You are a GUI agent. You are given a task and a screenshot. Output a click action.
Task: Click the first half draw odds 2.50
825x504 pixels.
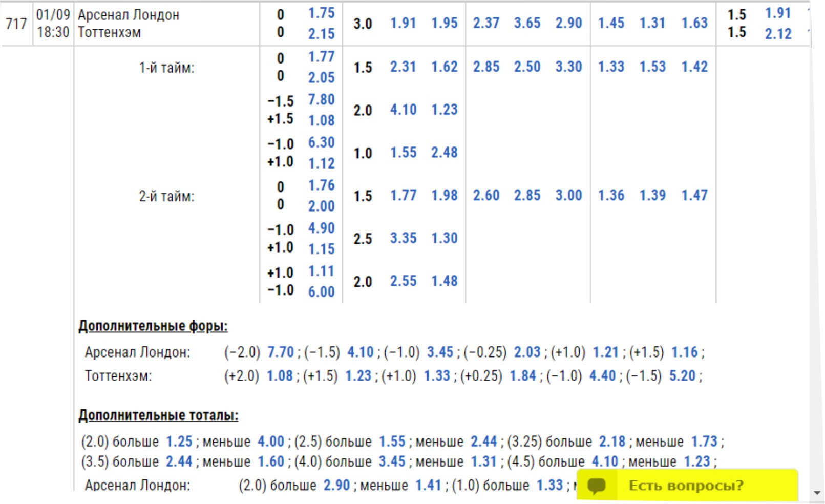tap(527, 67)
